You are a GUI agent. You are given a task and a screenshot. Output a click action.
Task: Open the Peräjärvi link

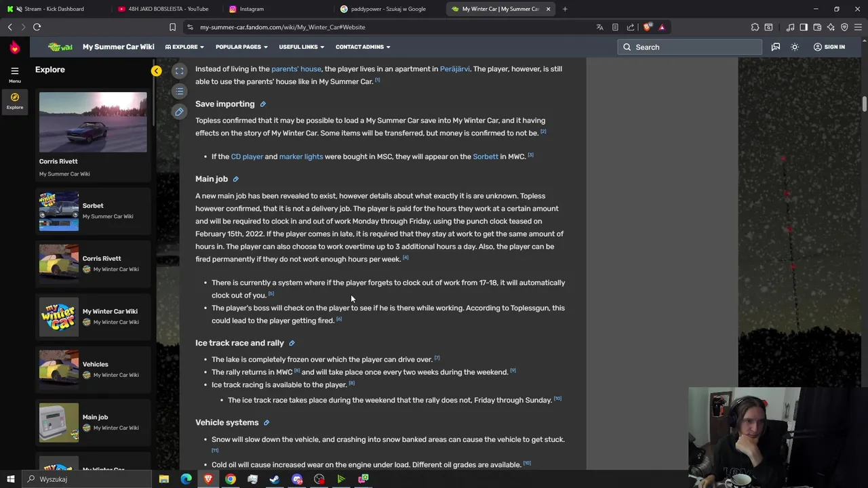click(x=454, y=68)
